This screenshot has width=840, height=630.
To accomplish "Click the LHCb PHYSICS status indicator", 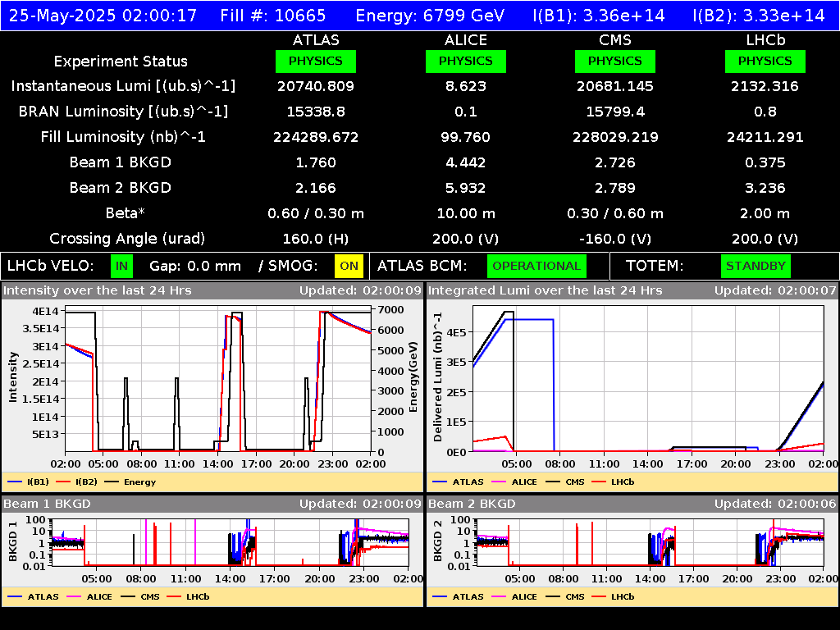I will point(765,61).
